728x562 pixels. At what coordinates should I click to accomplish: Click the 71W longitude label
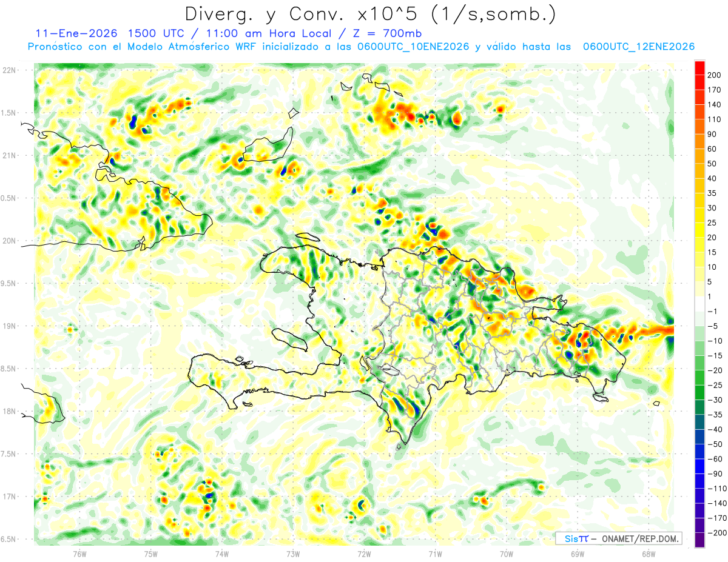tap(435, 554)
